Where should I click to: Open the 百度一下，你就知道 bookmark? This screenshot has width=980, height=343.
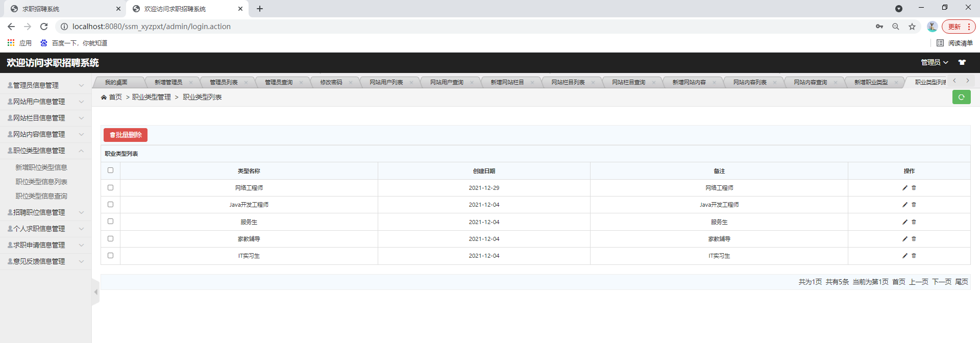(x=74, y=43)
